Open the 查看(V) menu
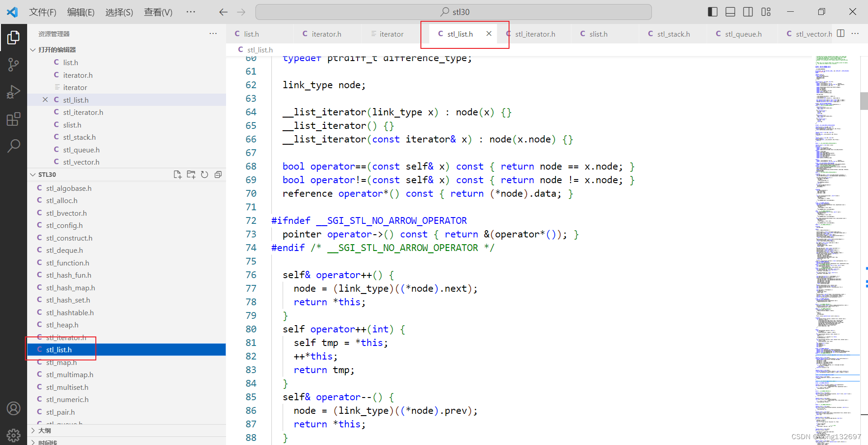The image size is (868, 445). (x=158, y=12)
